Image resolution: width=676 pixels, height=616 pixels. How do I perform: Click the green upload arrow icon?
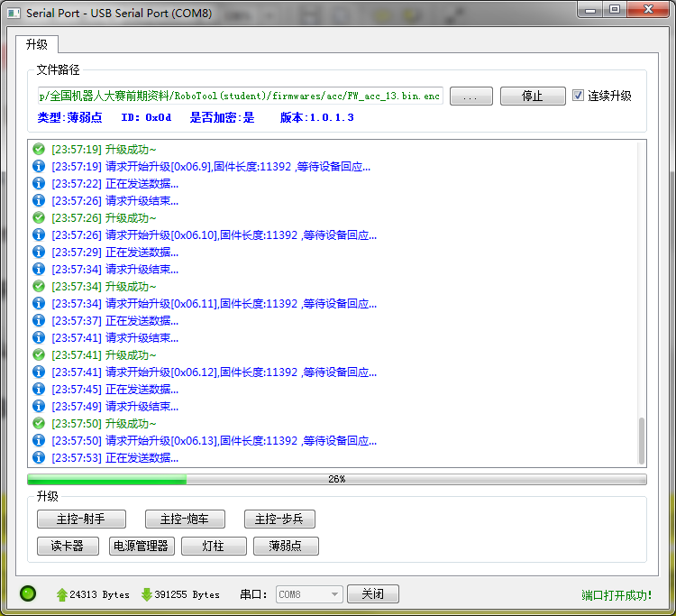[x=61, y=594]
